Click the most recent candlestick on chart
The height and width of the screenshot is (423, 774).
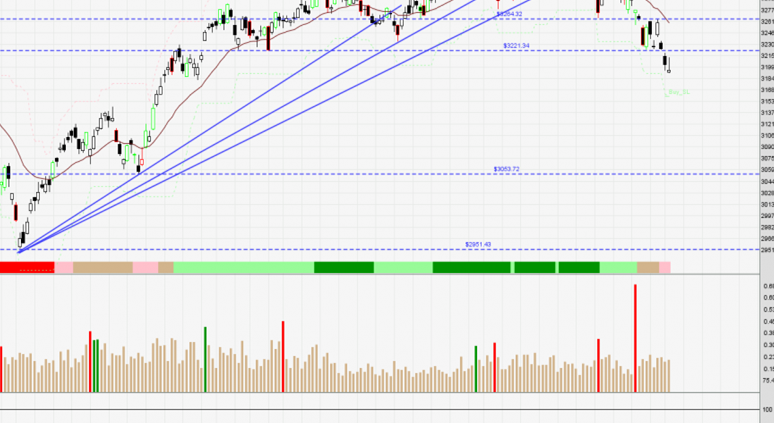(x=668, y=64)
